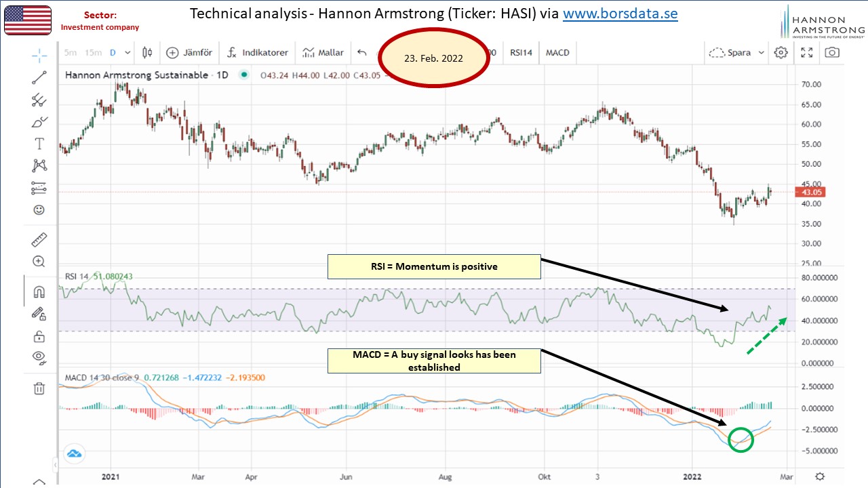The image size is (868, 488).
Task: Toggle lock all drawings padlock
Action: tap(39, 335)
